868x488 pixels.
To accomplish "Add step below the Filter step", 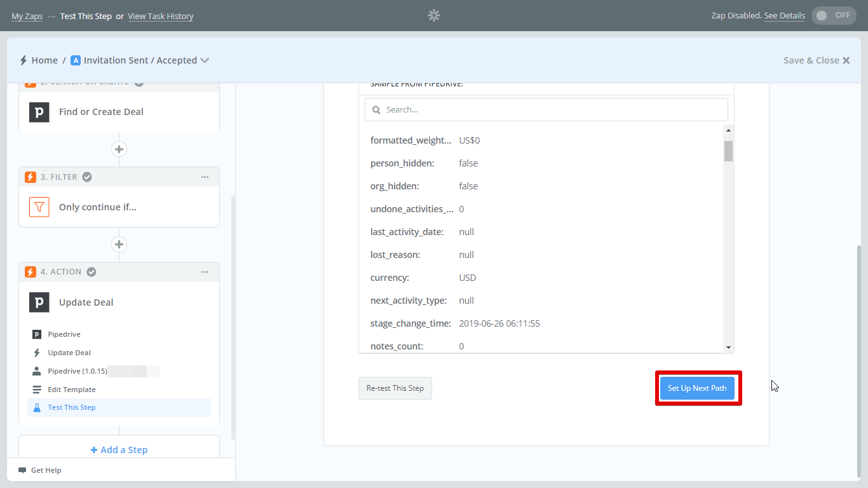I will coord(119,245).
